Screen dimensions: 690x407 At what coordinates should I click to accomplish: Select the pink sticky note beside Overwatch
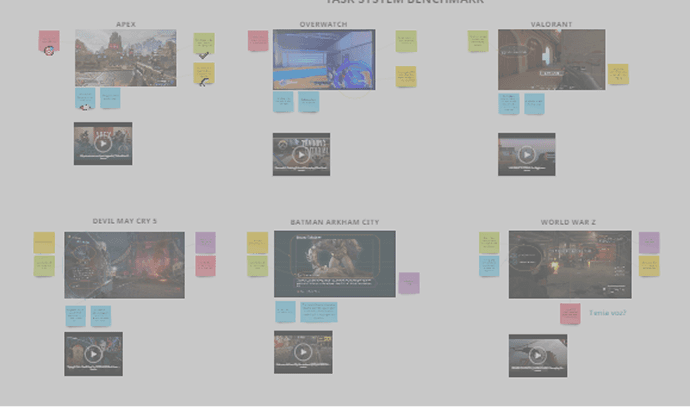(x=258, y=40)
